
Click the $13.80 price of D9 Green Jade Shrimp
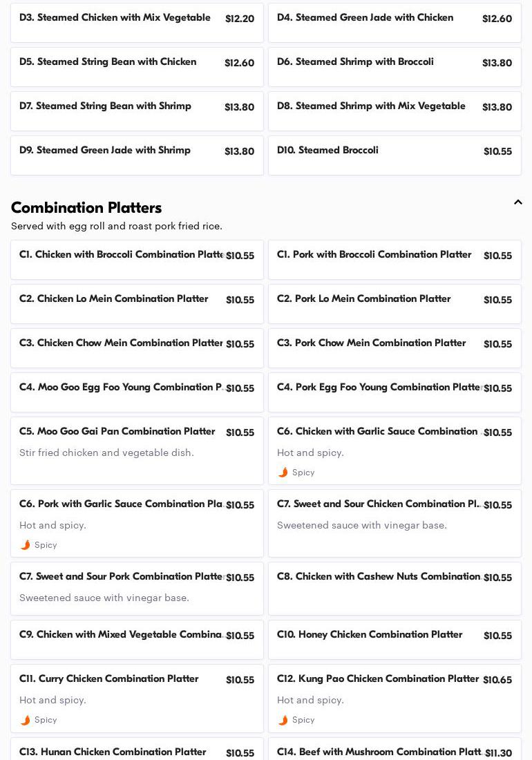coord(239,151)
